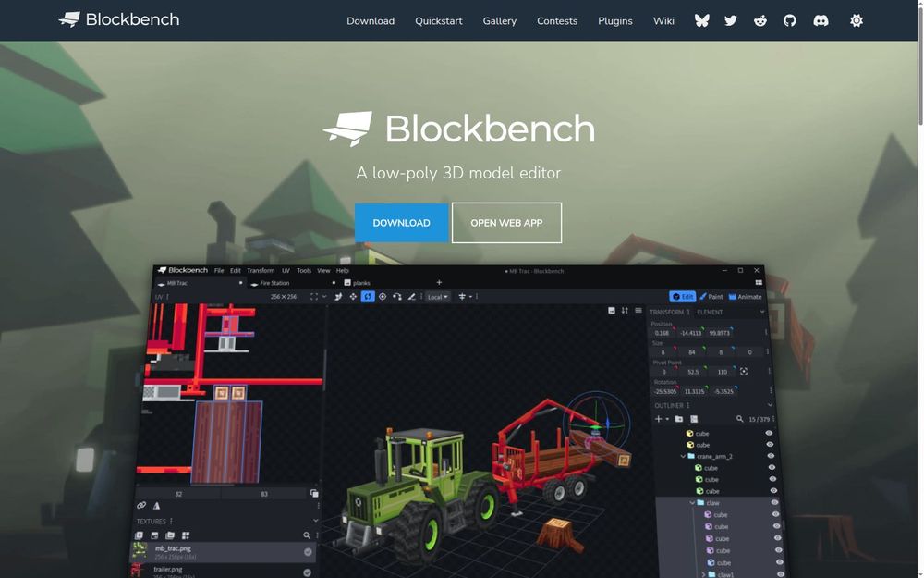Select the Vertex Snap tool icon
The width and height of the screenshot is (924, 578).
point(397,297)
